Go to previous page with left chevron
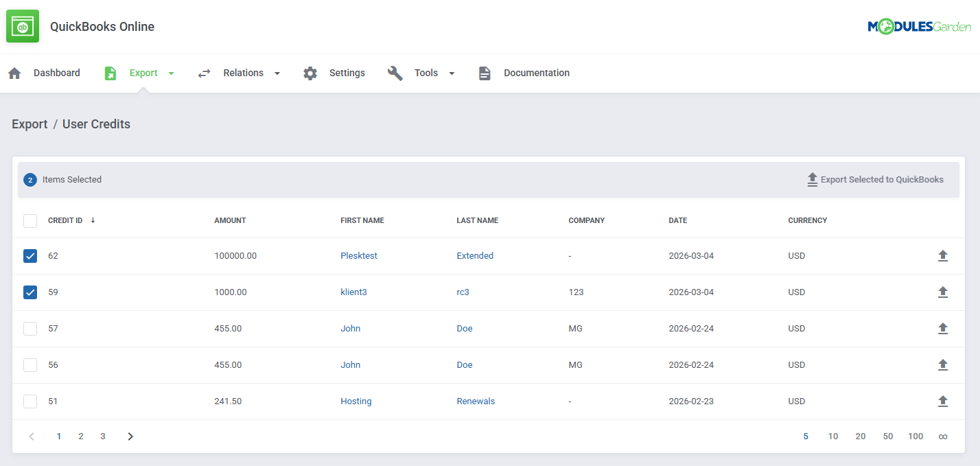The height and width of the screenshot is (466, 980). point(32,436)
